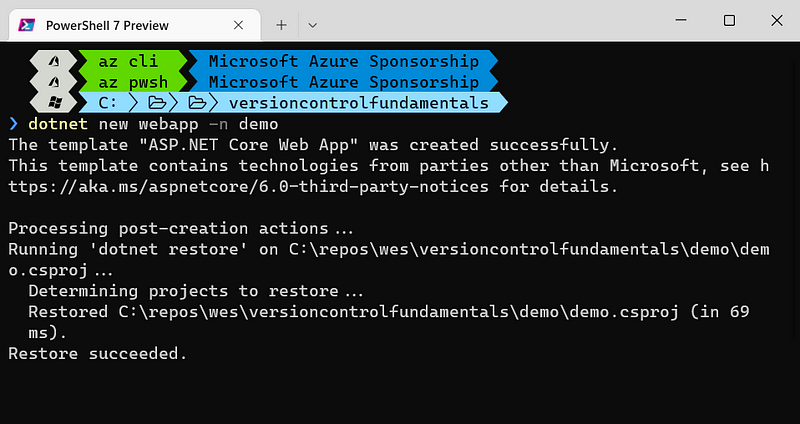Click the folder icon before versioncontrolfundamentals
Screen dimensions: 800x424
[197, 103]
